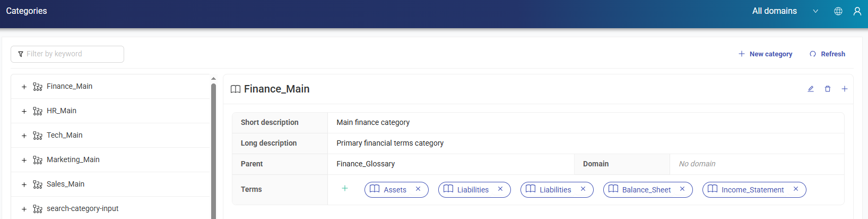The width and height of the screenshot is (868, 219).
Task: Click the category list scrollbar
Action: (213, 149)
